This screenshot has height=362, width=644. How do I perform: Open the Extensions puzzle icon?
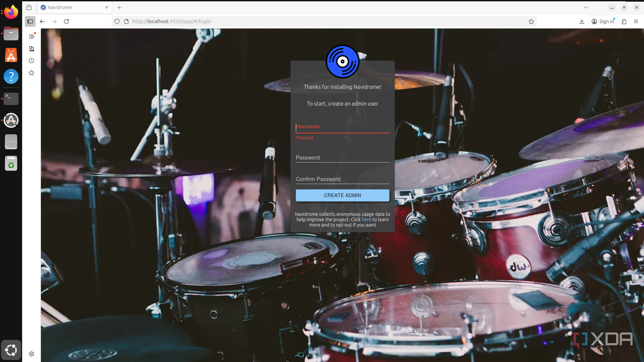tap(624, 21)
